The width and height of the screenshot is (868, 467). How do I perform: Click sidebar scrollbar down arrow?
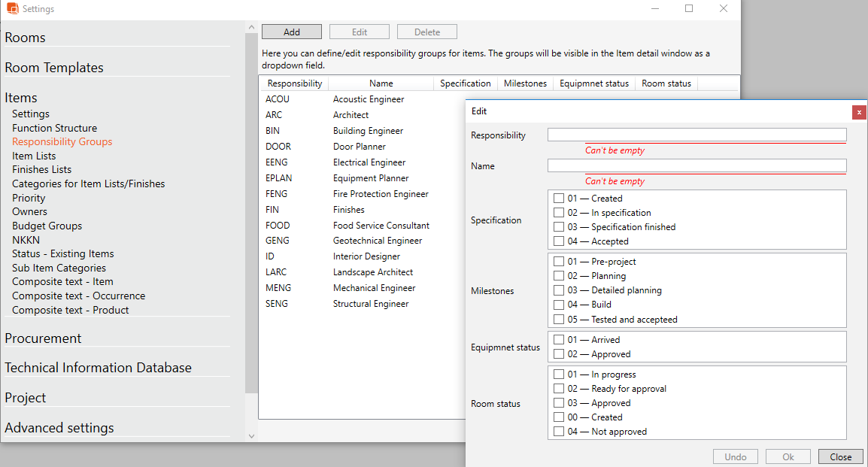(251, 435)
